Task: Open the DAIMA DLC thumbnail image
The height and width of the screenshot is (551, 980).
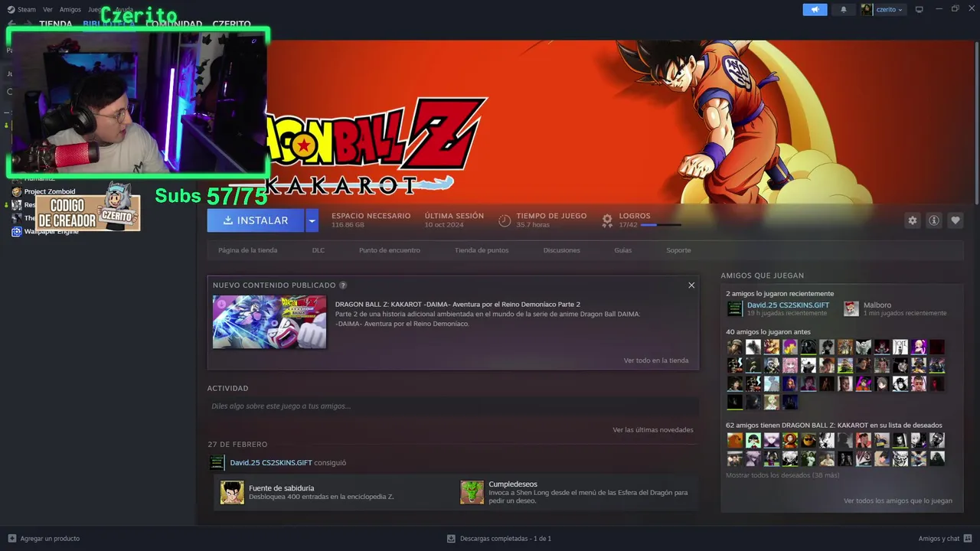Action: [269, 322]
